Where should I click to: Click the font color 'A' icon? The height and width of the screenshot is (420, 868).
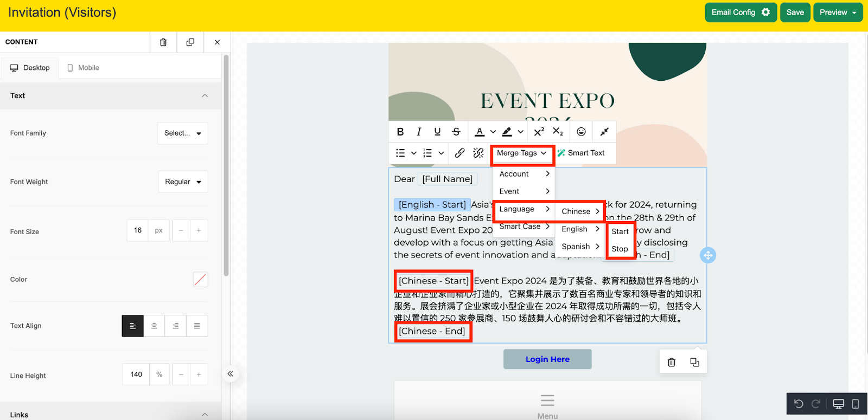point(480,132)
